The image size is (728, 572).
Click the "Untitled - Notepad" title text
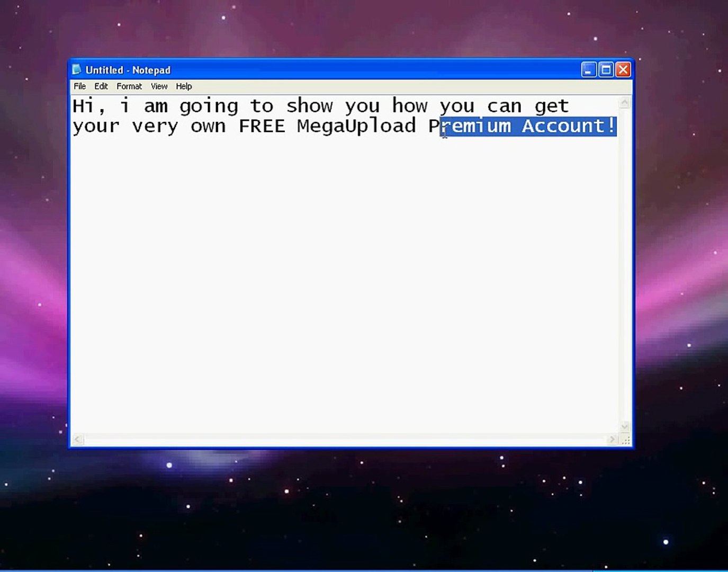(128, 70)
